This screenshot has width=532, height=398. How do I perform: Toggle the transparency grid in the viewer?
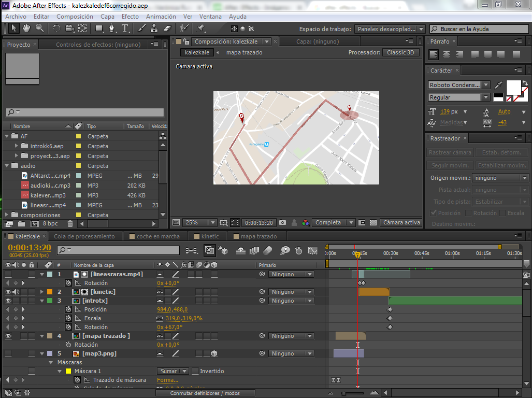[373, 223]
